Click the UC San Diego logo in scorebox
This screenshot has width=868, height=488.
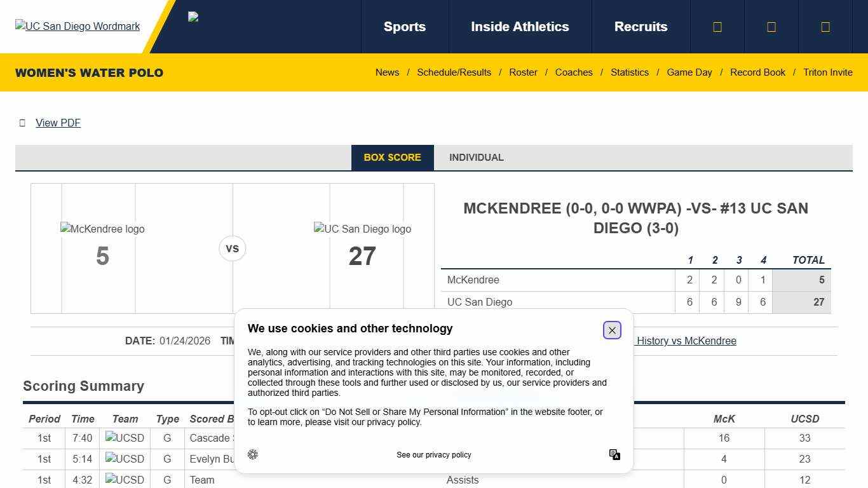tap(362, 229)
